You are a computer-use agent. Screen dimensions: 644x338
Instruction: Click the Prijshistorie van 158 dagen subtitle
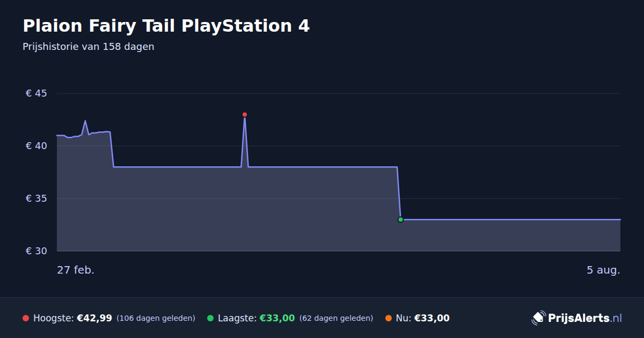point(89,47)
